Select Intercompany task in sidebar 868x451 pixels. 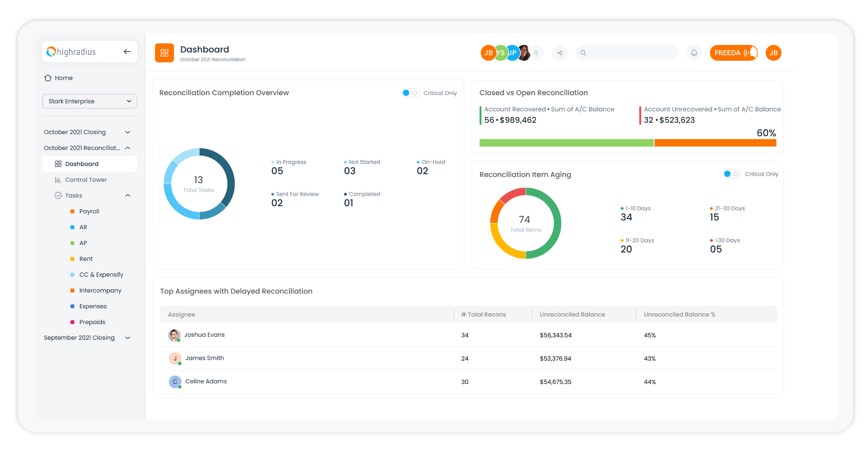100,290
